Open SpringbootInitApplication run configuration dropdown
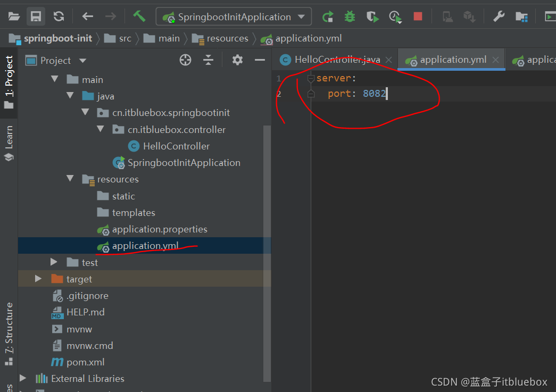The height and width of the screenshot is (392, 556). pyautogui.click(x=234, y=16)
